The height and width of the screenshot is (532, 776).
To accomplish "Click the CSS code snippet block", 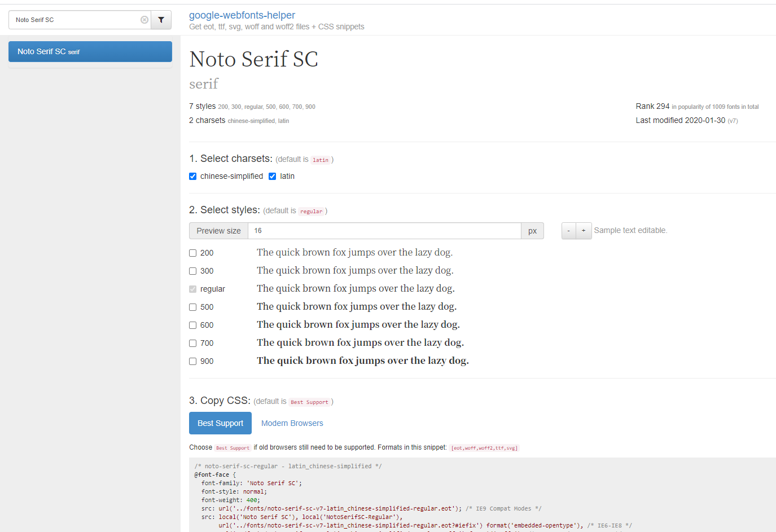I will [480, 495].
